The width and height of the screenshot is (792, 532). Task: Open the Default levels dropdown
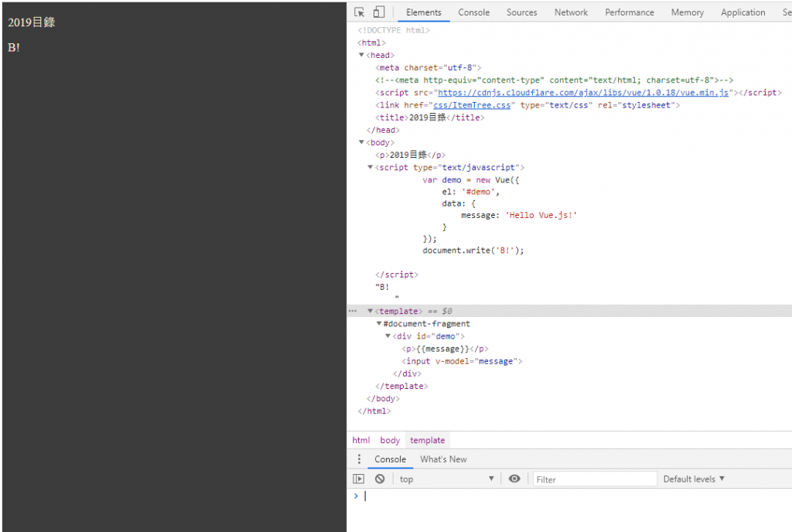[x=694, y=479]
